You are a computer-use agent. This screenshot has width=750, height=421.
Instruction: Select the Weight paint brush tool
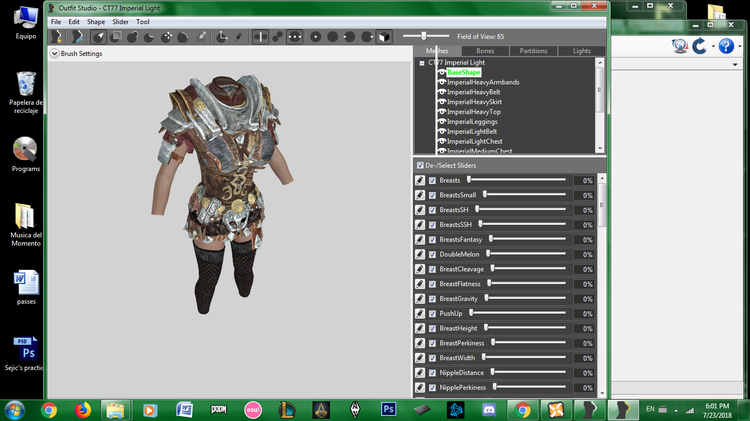201,37
